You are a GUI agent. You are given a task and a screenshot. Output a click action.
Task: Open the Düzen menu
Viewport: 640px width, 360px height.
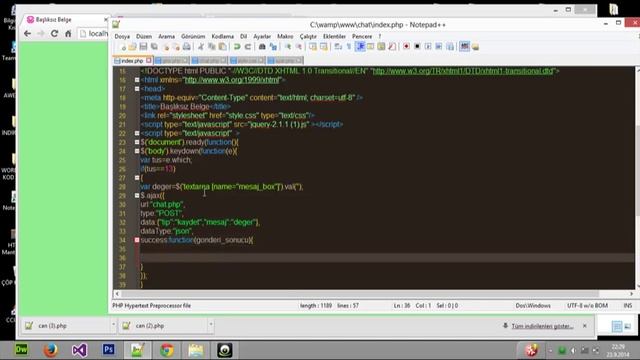click(x=144, y=36)
